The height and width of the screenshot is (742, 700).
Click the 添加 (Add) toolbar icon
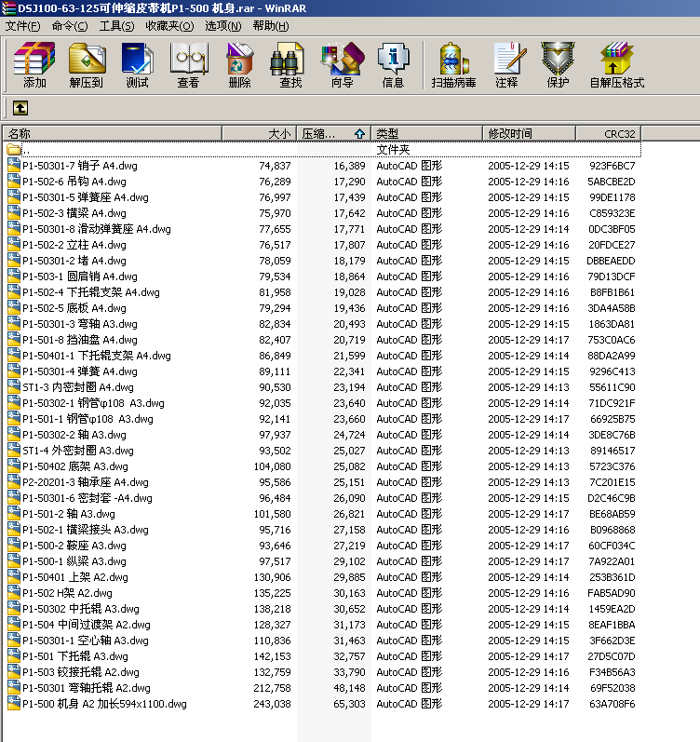point(34,64)
